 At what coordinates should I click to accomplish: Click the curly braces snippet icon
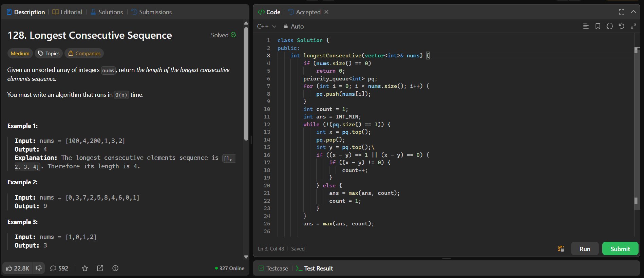click(609, 26)
